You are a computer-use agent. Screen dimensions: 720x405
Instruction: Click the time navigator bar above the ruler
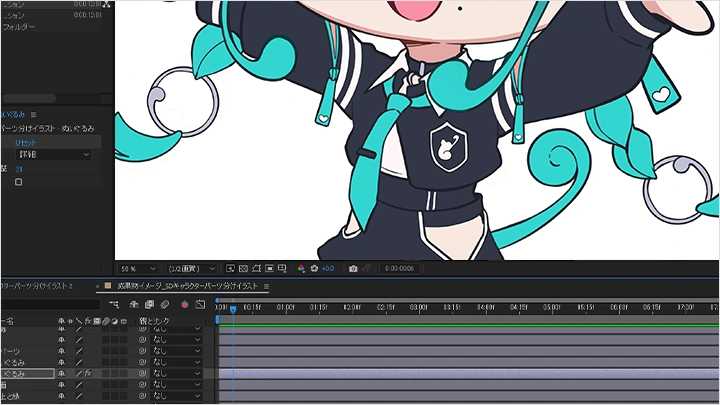click(x=467, y=300)
